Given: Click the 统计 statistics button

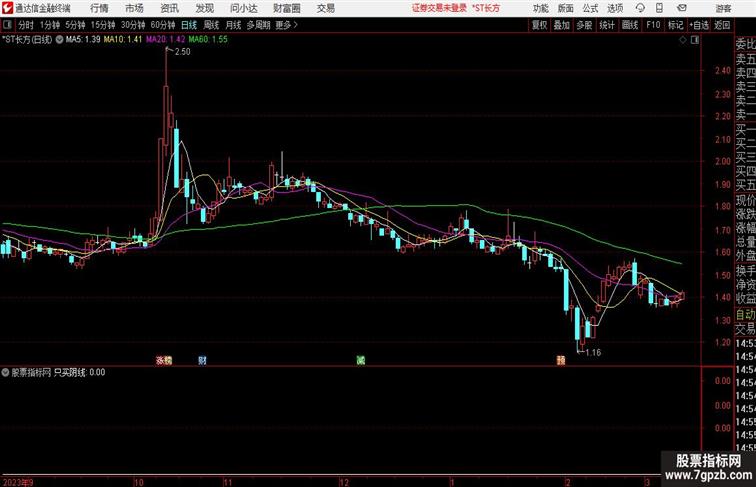Looking at the screenshot, I should [x=607, y=25].
